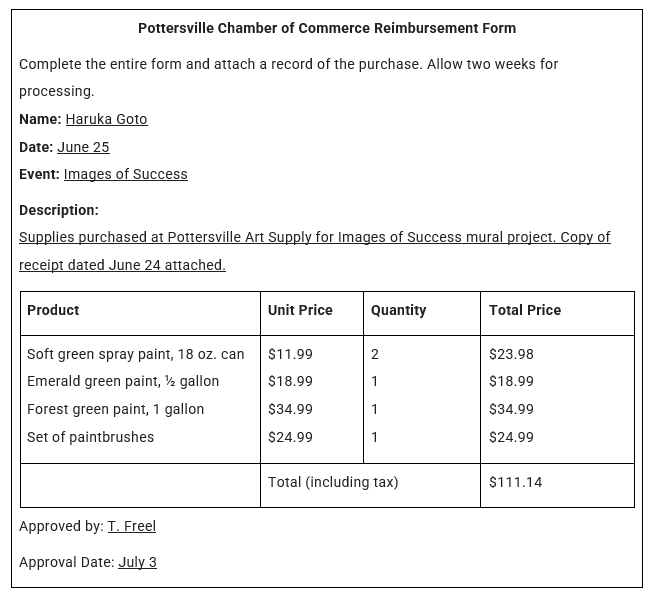The height and width of the screenshot is (595, 654).
Task: Click the Product column header
Action: [x=53, y=310]
